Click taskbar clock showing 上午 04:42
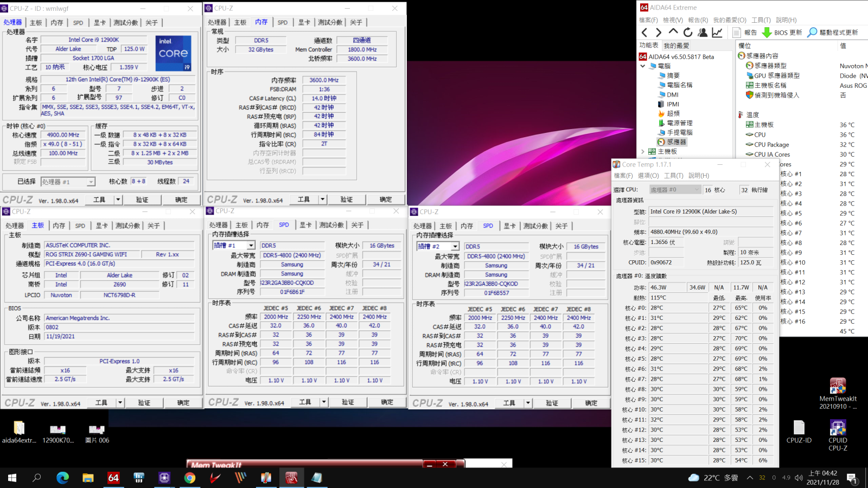 [822, 478]
